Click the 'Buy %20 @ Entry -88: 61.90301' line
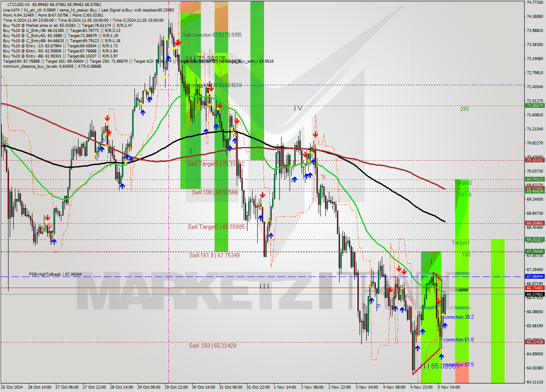The image size is (546, 392). [60, 56]
